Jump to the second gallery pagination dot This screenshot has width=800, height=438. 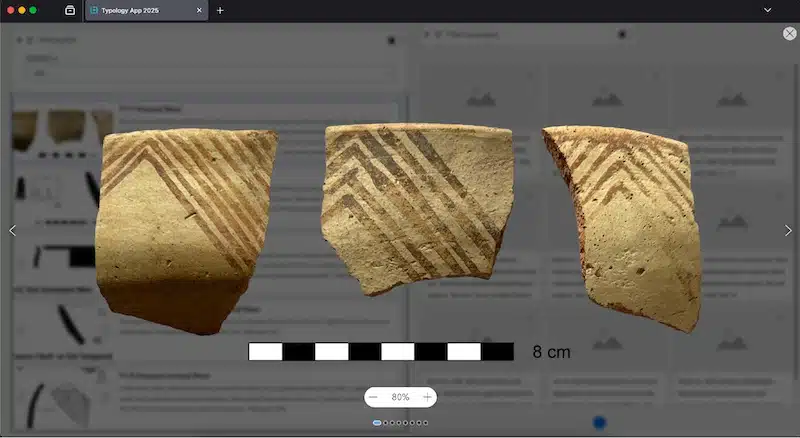tap(386, 423)
